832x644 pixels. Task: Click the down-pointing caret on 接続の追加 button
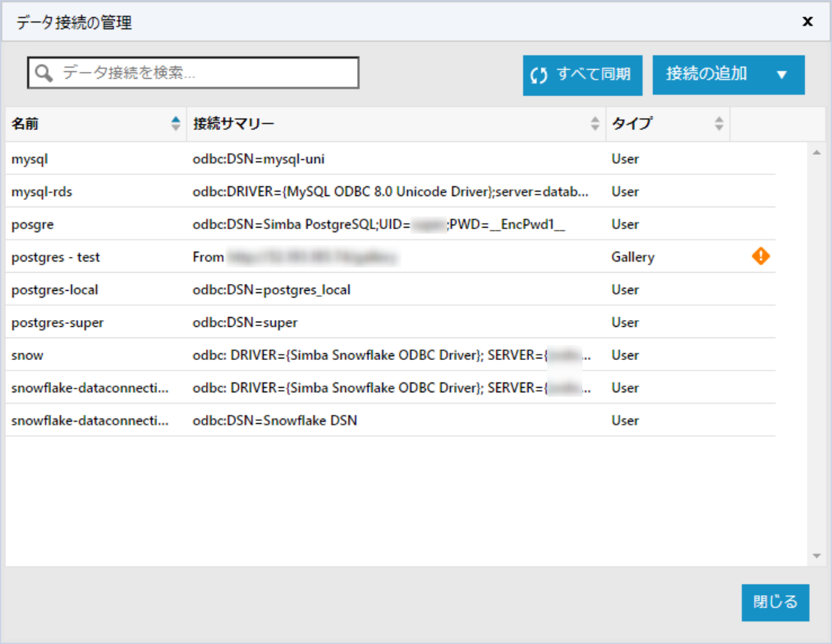[x=782, y=74]
